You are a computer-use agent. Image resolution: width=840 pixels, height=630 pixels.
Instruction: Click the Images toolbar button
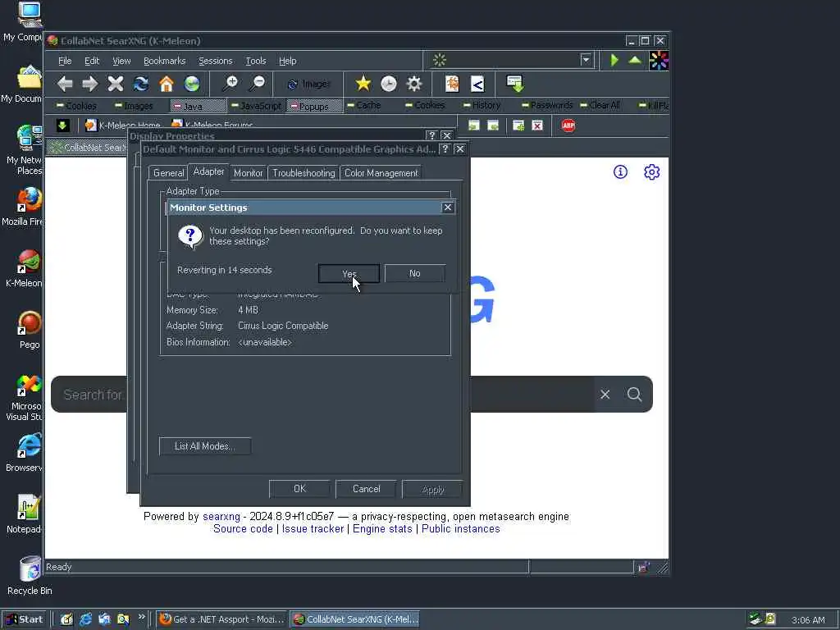tap(309, 84)
